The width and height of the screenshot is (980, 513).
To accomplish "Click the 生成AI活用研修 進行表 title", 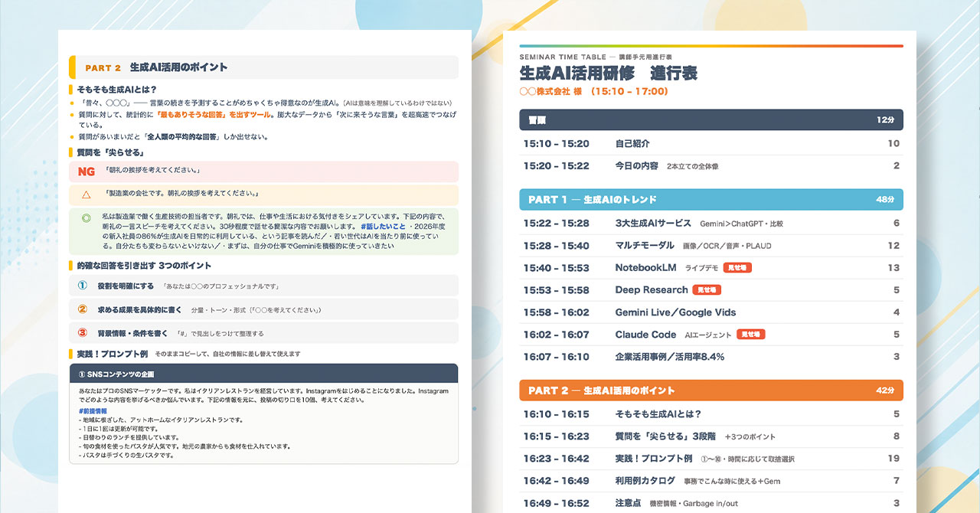I will pyautogui.click(x=609, y=74).
